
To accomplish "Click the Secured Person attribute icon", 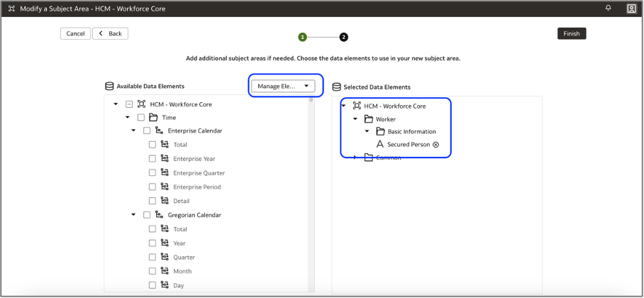I will 380,144.
